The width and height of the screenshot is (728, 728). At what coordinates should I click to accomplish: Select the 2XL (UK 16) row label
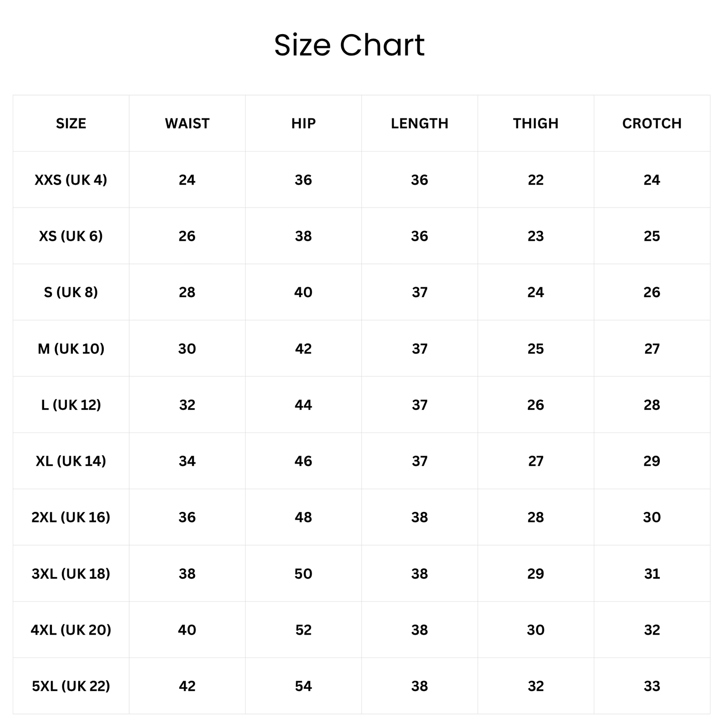pos(71,517)
